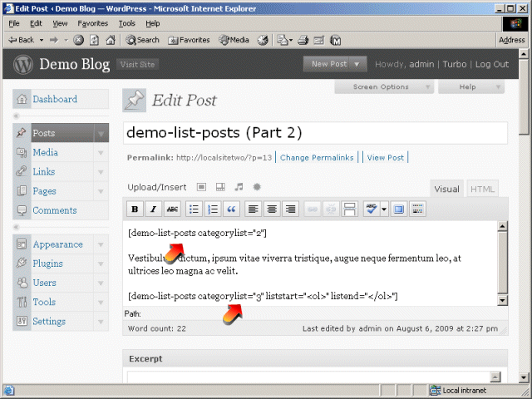The width and height of the screenshot is (532, 399).
Task: Open the Dashboard sidebar link
Action: (x=55, y=99)
